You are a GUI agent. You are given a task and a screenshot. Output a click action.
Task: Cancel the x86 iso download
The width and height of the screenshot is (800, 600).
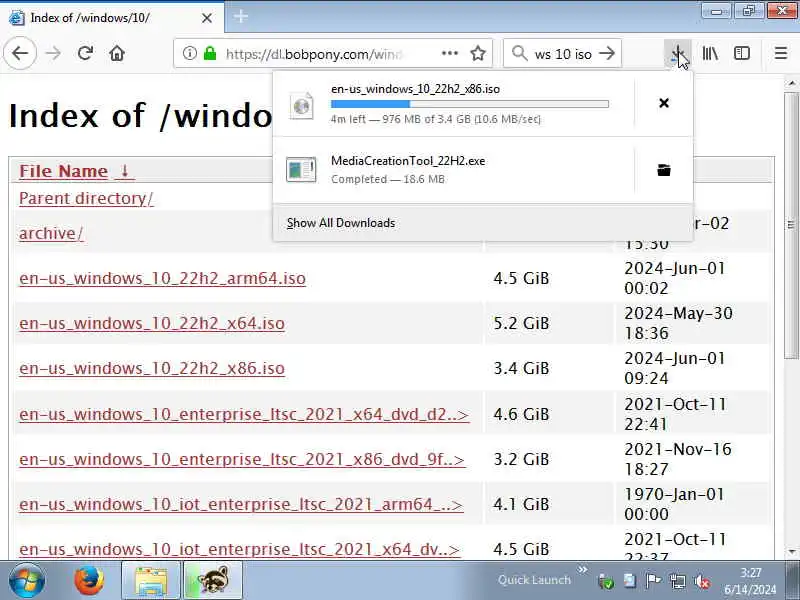664,103
